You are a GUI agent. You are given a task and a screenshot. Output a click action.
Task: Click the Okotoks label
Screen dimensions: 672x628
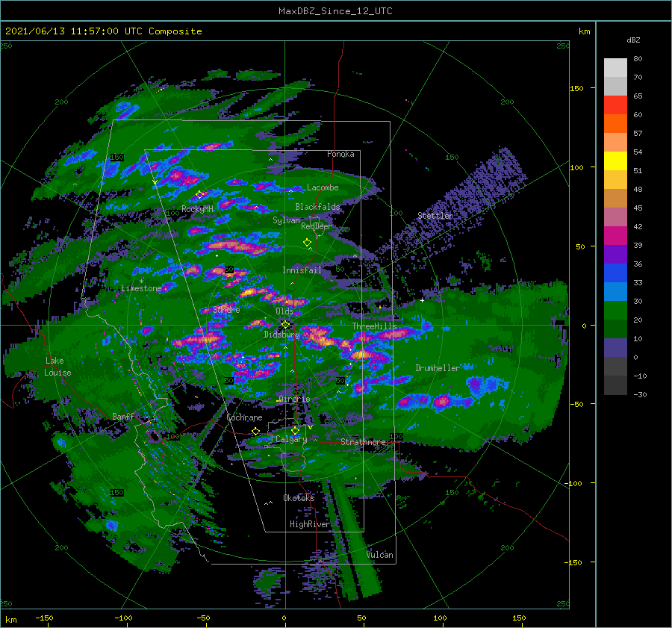tap(299, 497)
